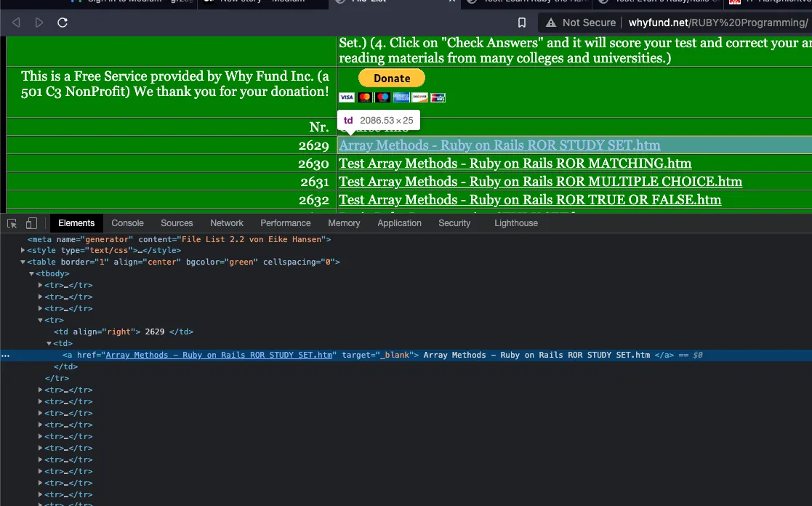
Task: Click the browser forward arrow
Action: tap(39, 23)
